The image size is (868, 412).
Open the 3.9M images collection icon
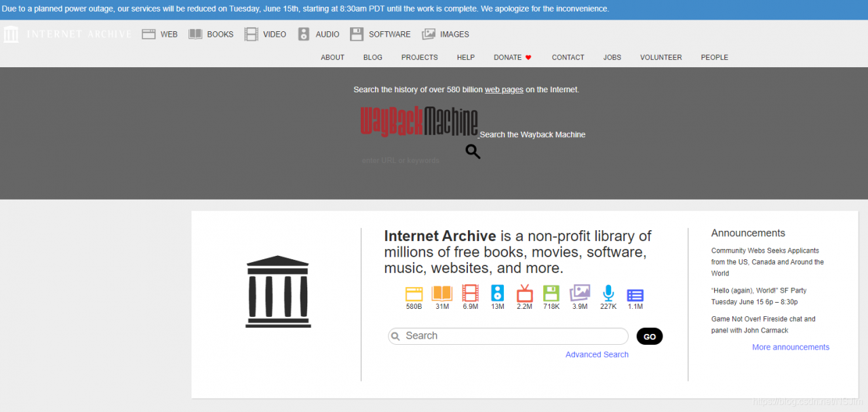click(x=580, y=293)
